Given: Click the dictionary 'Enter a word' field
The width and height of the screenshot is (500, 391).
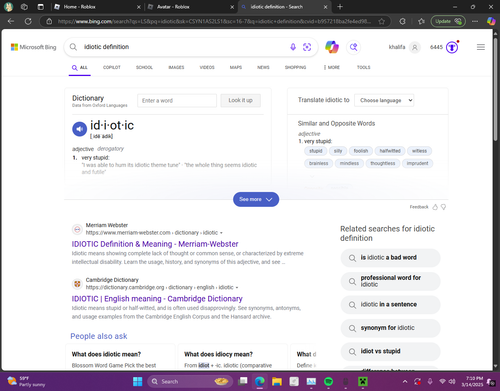Looking at the screenshot, I should point(177,100).
